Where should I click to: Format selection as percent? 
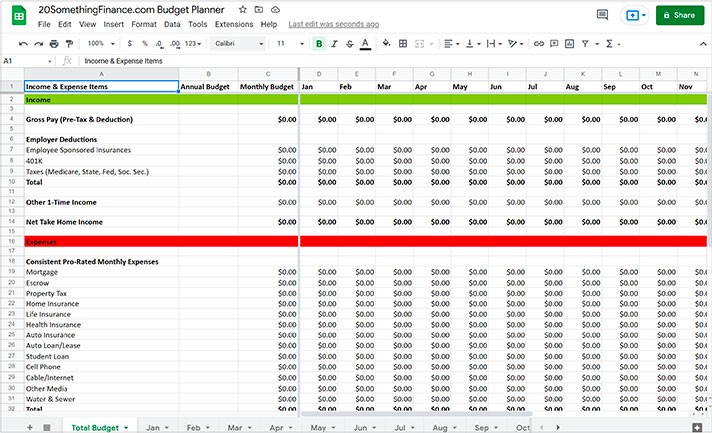coord(144,44)
